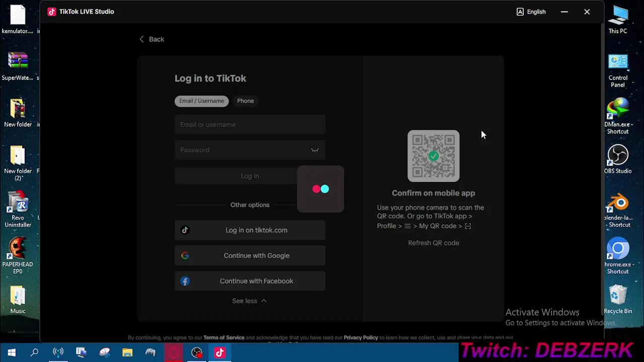
Task: Switch to the Phone login tab
Action: tap(246, 101)
